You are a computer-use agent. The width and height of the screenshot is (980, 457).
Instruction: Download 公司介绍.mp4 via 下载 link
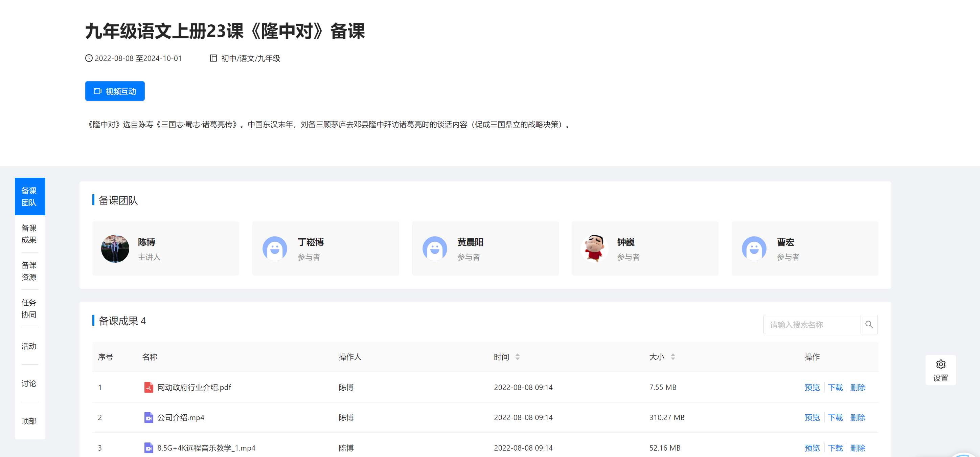click(x=835, y=417)
